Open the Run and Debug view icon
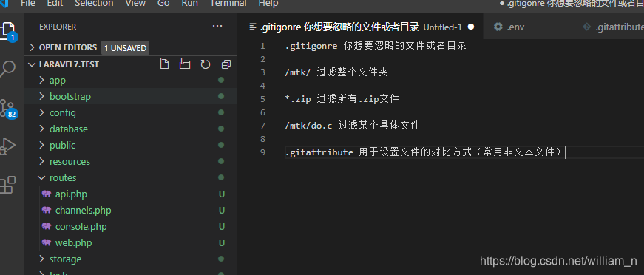644x275 pixels. (7, 146)
